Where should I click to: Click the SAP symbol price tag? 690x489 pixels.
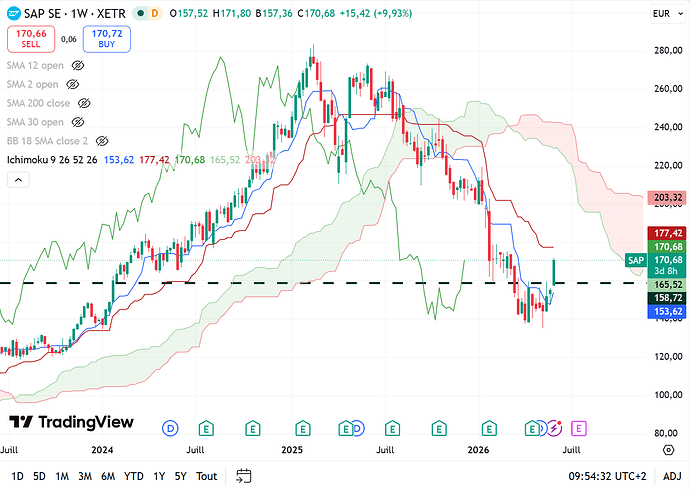pyautogui.click(x=635, y=260)
